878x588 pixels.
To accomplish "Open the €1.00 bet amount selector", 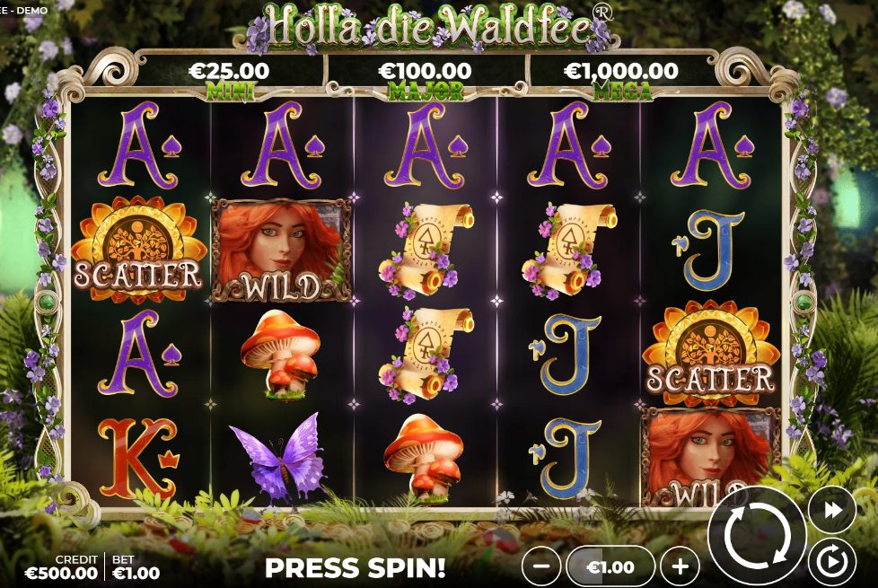I will click(x=610, y=566).
